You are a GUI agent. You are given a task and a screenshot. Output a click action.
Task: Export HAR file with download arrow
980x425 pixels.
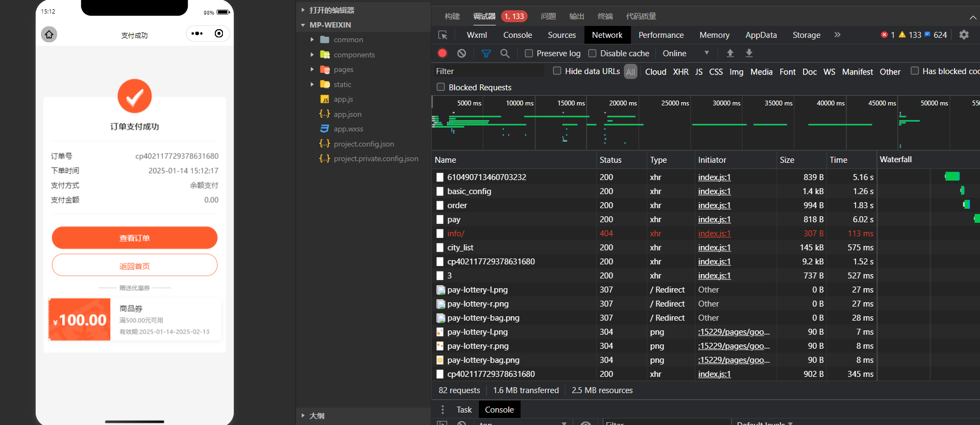coord(749,53)
